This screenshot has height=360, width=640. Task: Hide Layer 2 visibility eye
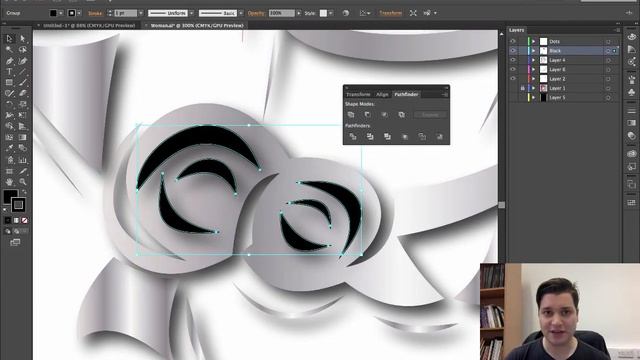[x=513, y=79]
